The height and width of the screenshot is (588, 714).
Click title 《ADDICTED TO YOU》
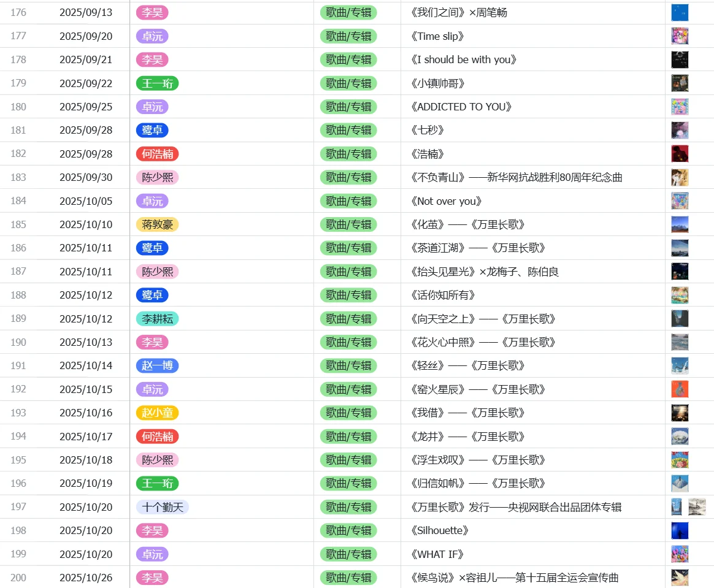tap(461, 107)
